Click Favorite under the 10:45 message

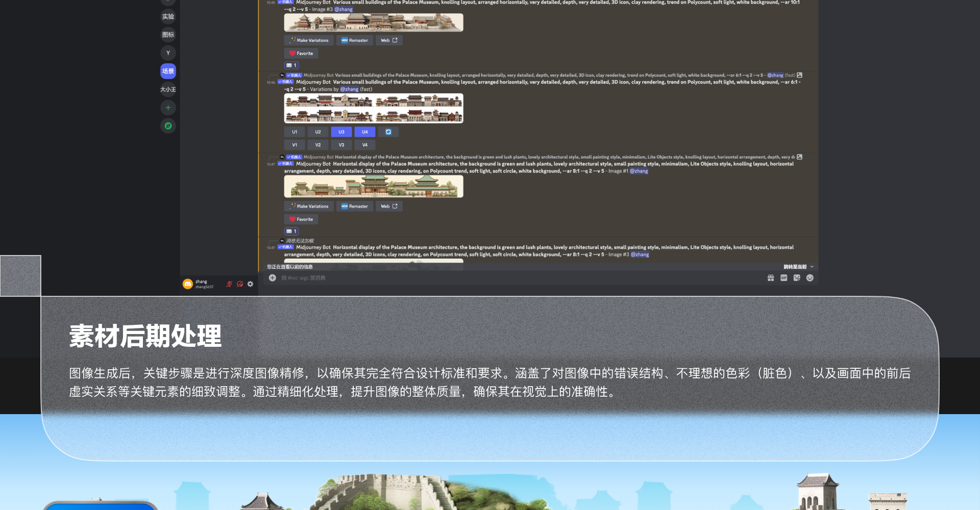(301, 54)
